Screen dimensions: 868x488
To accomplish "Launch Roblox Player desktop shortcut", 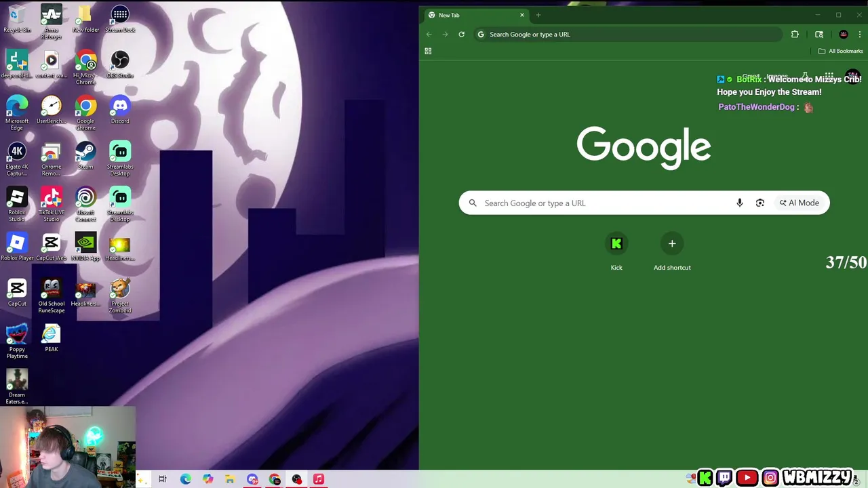I will click(x=17, y=247).
